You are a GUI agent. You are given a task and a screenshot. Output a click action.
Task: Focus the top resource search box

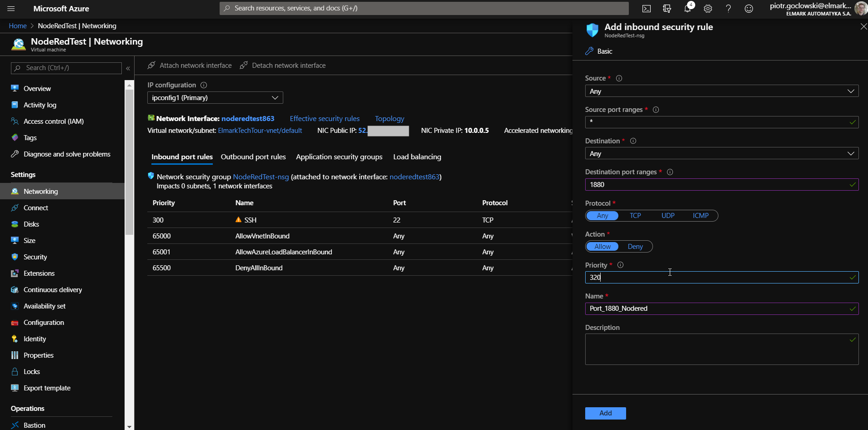point(424,8)
